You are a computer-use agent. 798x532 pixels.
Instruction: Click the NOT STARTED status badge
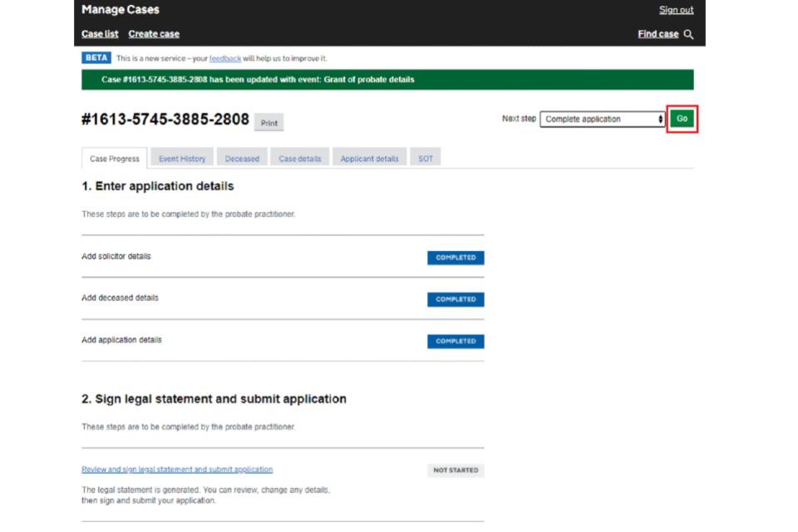(456, 470)
